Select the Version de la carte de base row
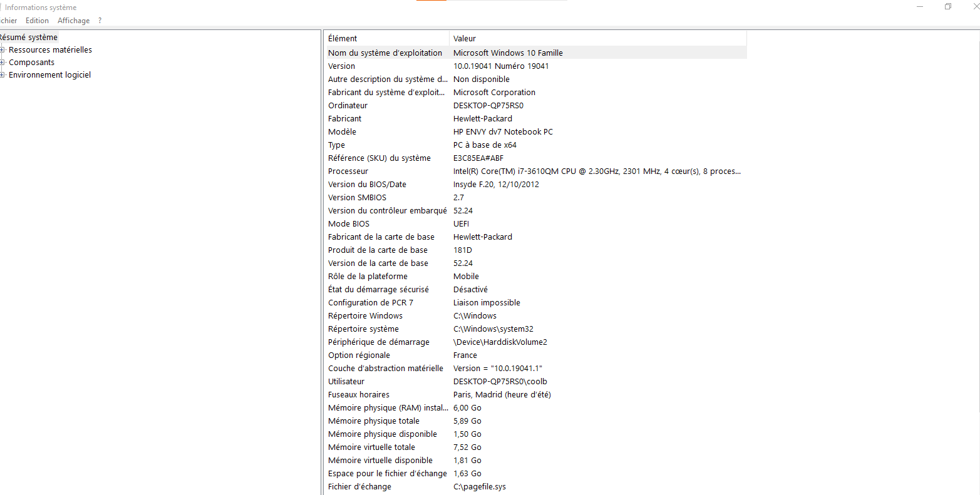980x495 pixels. (x=535, y=263)
